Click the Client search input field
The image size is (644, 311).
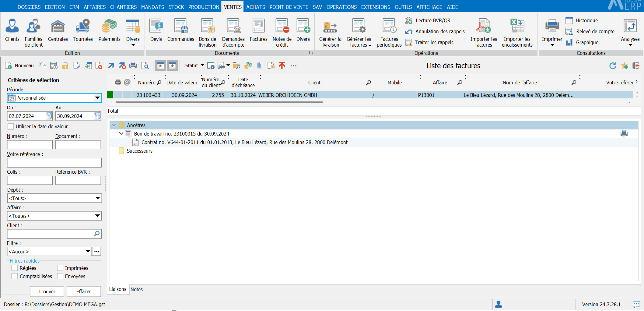point(50,234)
